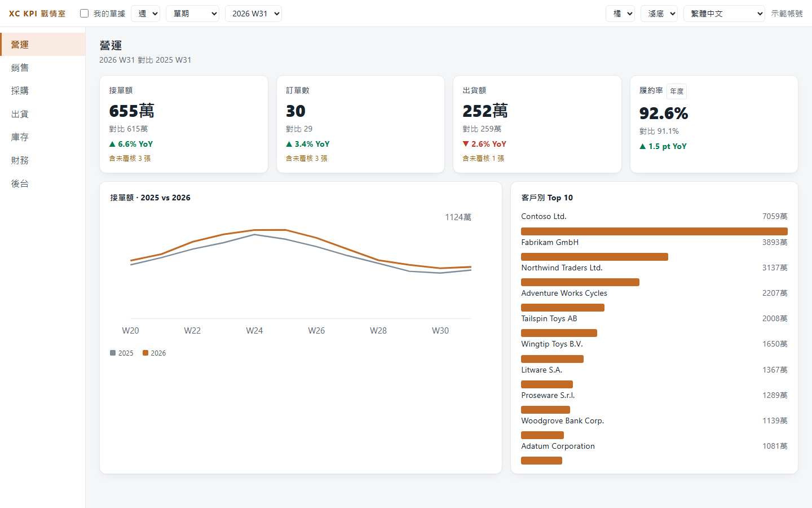Click the W30 axis label
Viewport: 812px width, 508px height.
click(440, 331)
